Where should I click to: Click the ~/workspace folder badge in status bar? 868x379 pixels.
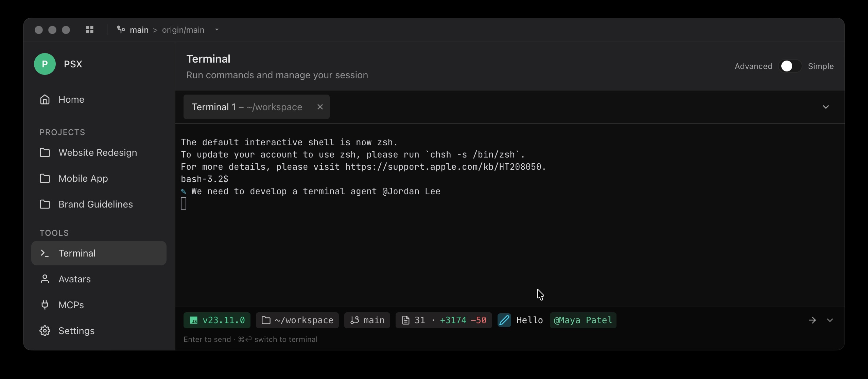click(297, 320)
